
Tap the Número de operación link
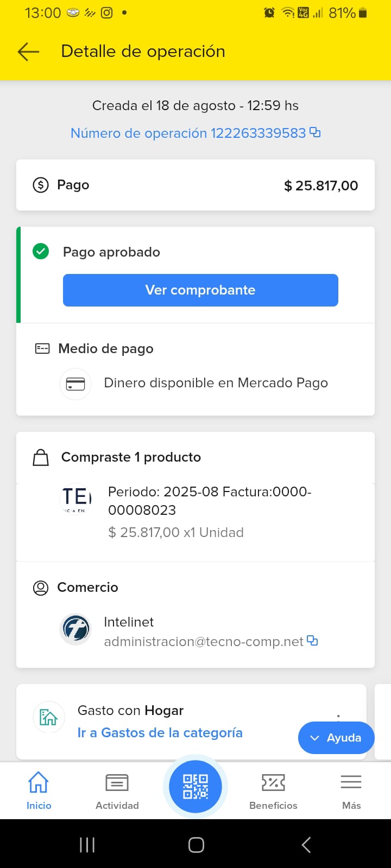pyautogui.click(x=188, y=133)
